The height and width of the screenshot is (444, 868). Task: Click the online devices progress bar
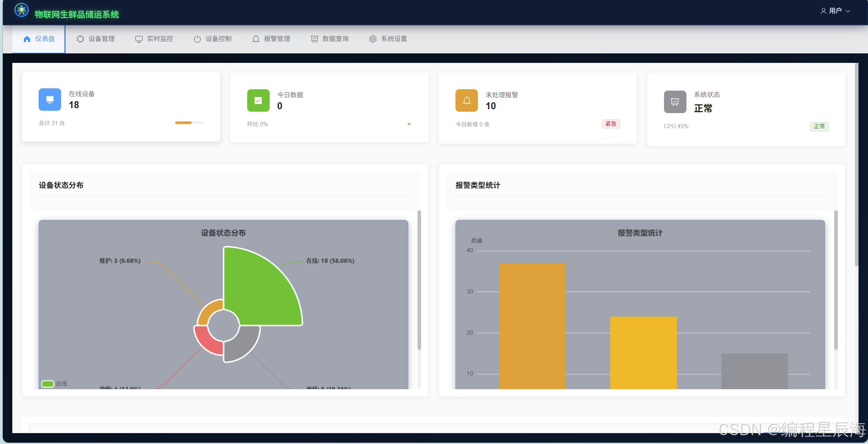click(x=189, y=123)
